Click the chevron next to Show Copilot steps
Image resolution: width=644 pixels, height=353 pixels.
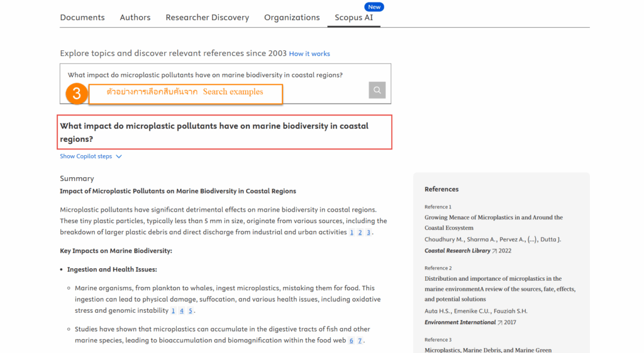119,156
